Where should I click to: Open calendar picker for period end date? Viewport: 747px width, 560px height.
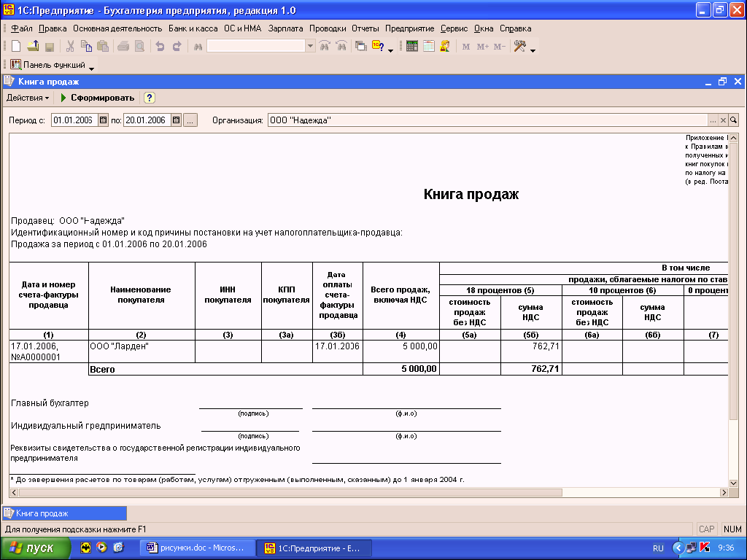point(175,120)
